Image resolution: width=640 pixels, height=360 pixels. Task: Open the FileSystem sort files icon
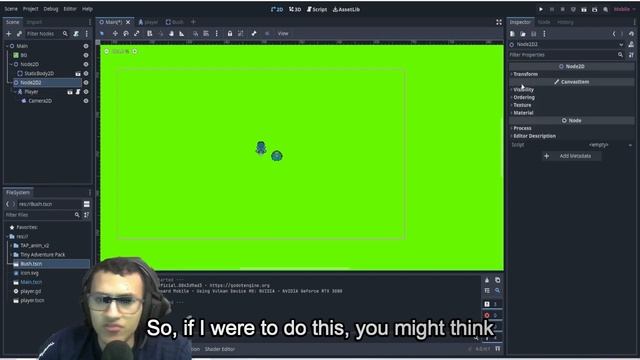tap(87, 215)
